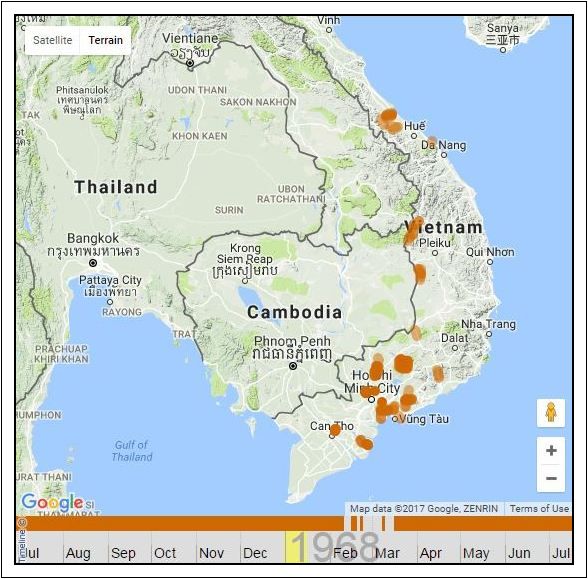The width and height of the screenshot is (588, 579).
Task: Switch map to Satellite view
Action: (x=52, y=40)
